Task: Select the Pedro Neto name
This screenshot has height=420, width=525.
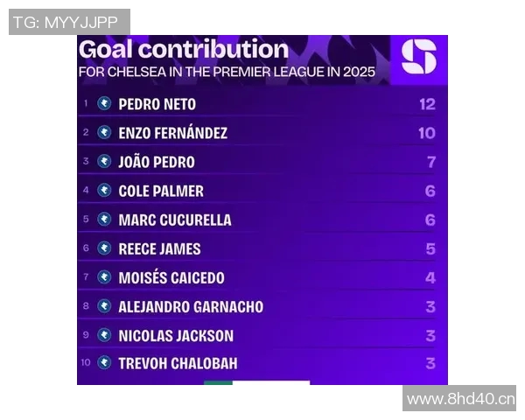Action: point(157,104)
